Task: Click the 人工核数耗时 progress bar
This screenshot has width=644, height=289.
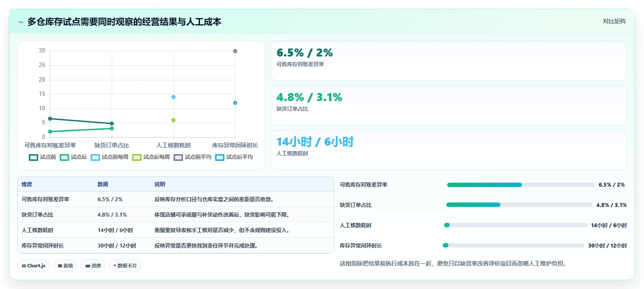Action: point(516,225)
